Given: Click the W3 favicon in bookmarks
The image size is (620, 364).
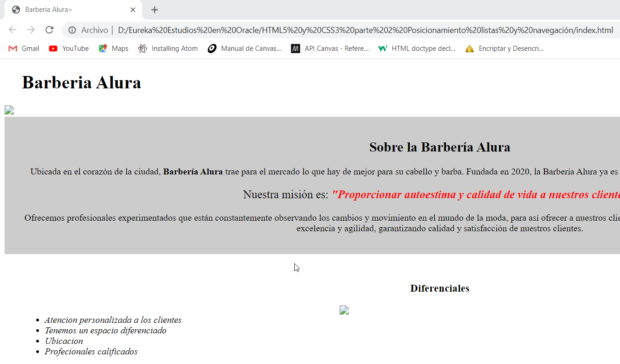Looking at the screenshot, I should (383, 49).
